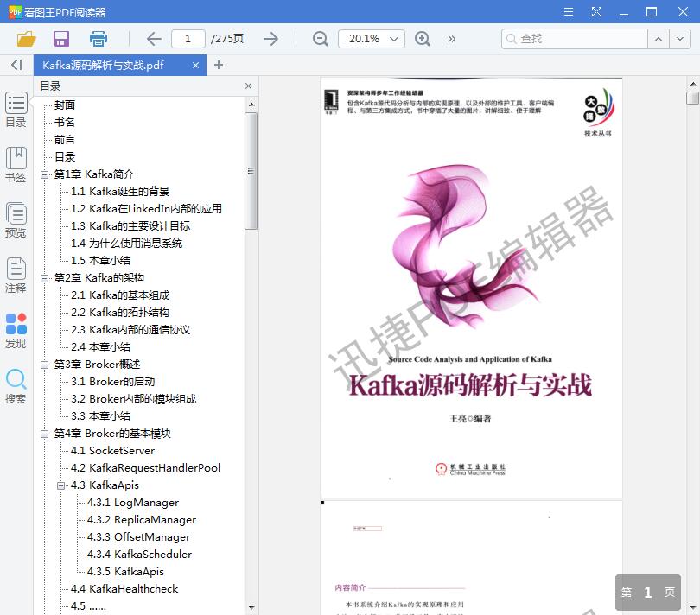Screen dimensions: 700x615
Task: Click the outline panel vertical scrollbar thumb
Action: [251, 171]
